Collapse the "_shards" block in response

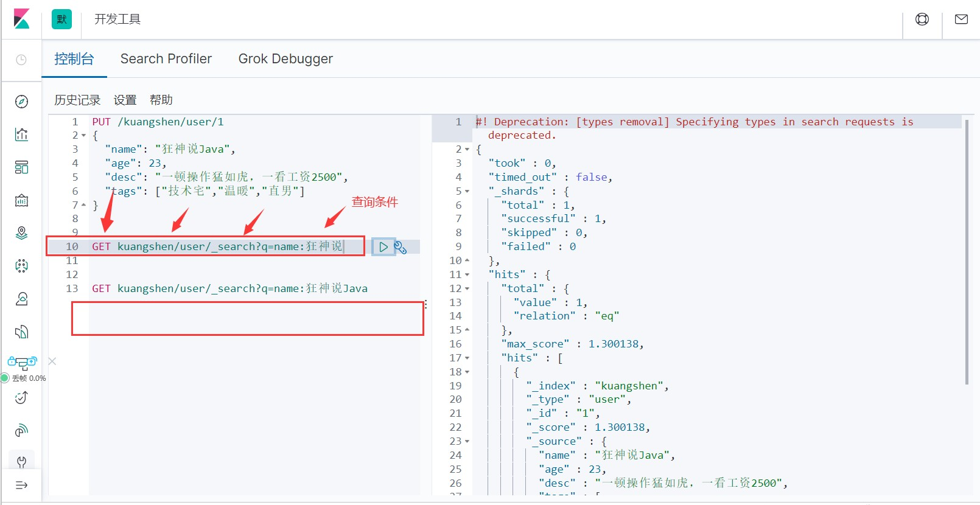point(467,192)
